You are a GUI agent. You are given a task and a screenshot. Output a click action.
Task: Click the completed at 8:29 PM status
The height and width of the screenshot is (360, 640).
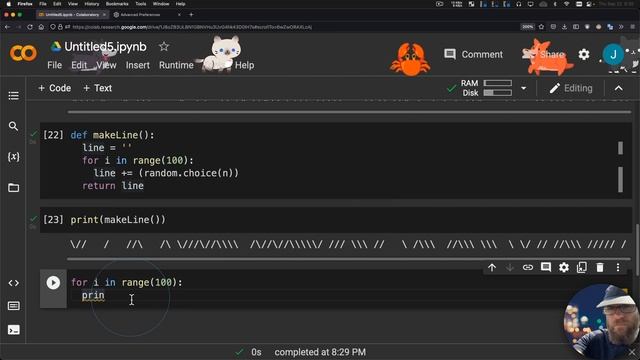(320, 352)
